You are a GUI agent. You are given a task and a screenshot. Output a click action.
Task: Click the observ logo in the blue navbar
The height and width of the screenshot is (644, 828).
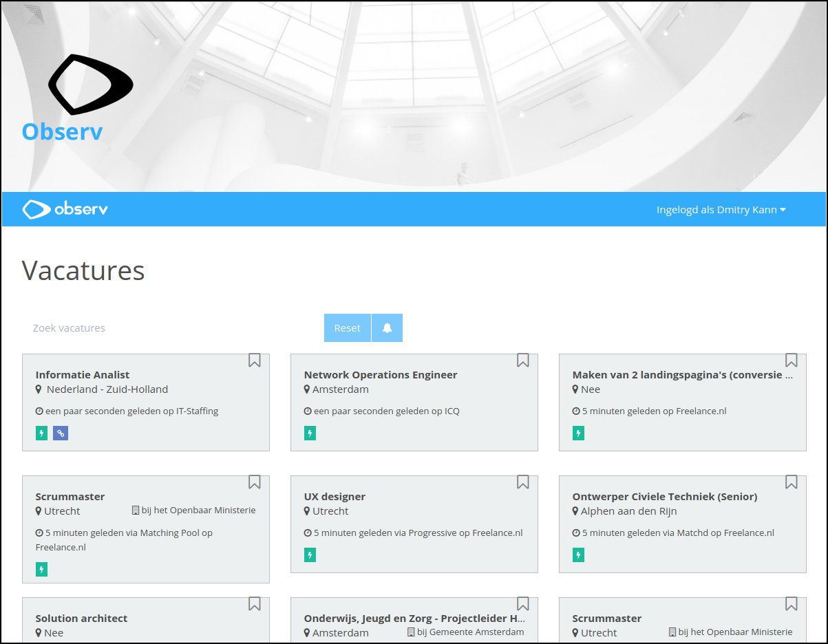65,209
